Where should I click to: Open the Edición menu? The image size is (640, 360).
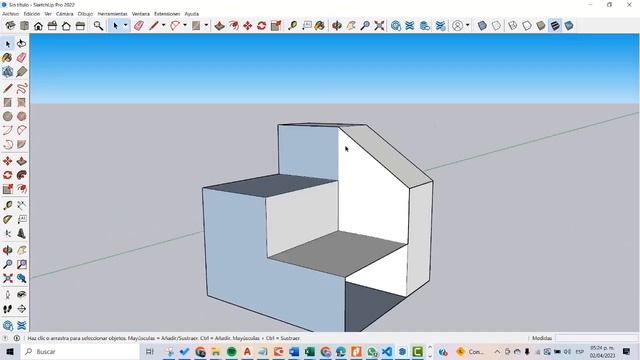click(32, 14)
